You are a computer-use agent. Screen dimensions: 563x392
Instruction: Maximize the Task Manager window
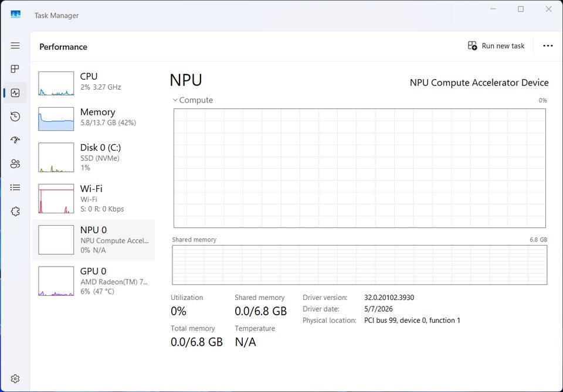521,9
